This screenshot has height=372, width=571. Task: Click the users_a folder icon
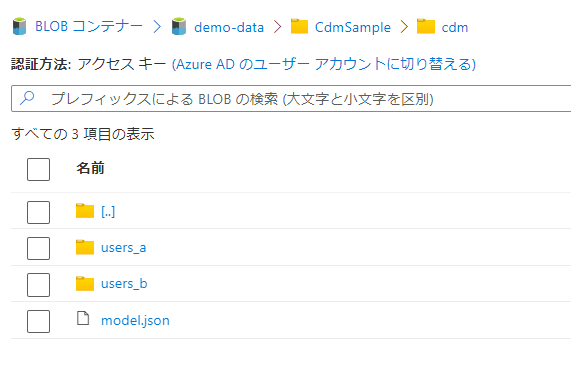tap(85, 247)
